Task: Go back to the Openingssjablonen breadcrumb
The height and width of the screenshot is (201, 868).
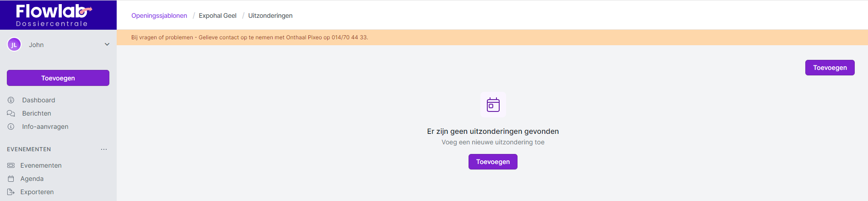Action: click(159, 16)
